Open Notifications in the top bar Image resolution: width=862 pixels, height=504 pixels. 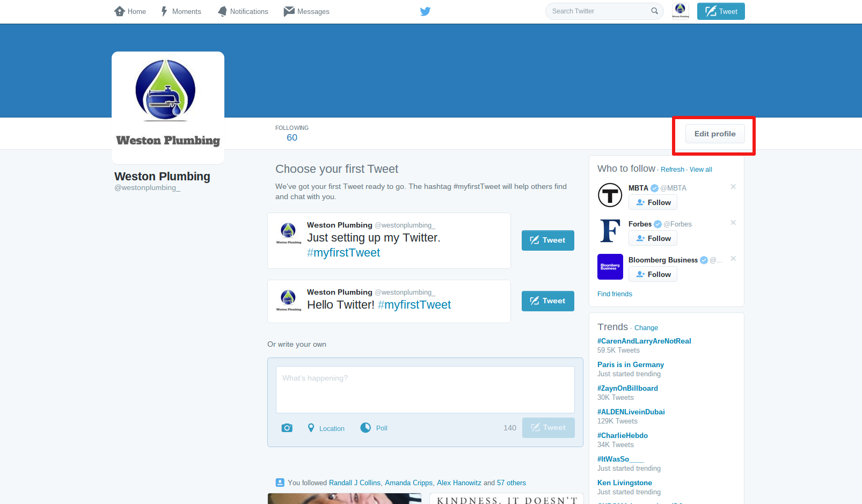pyautogui.click(x=243, y=11)
